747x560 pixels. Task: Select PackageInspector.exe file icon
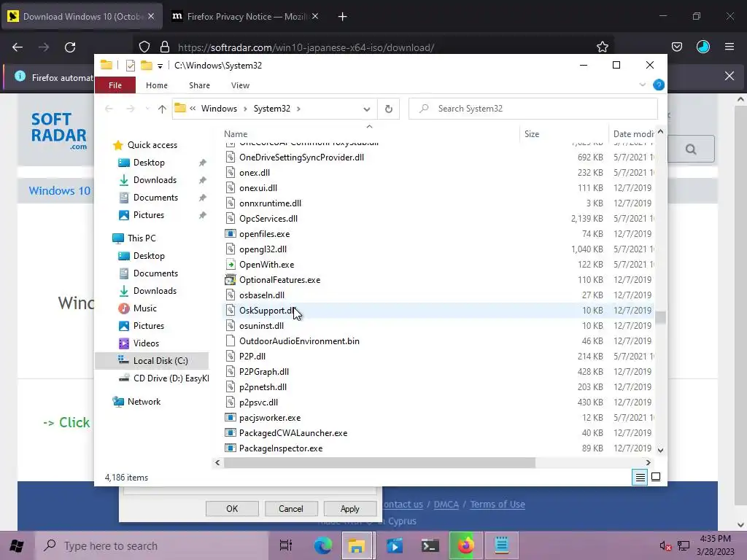click(231, 448)
